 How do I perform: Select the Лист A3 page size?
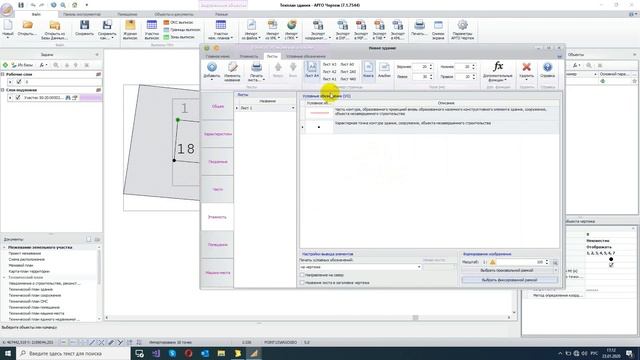coord(329,64)
